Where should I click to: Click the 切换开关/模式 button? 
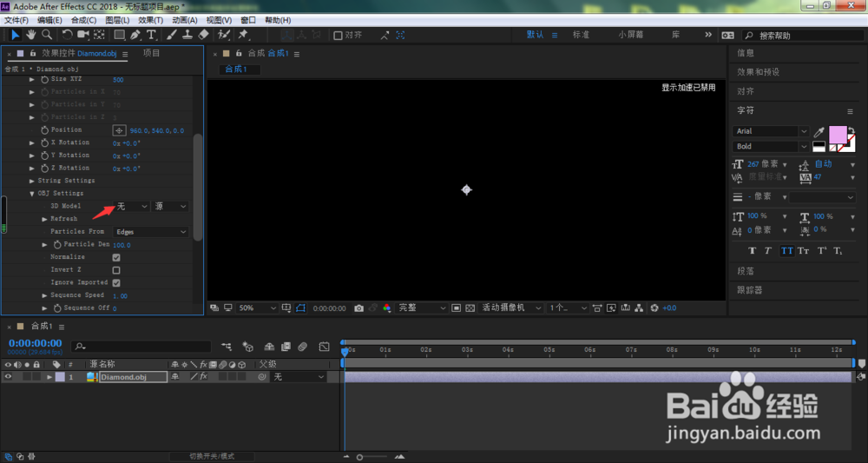212,456
